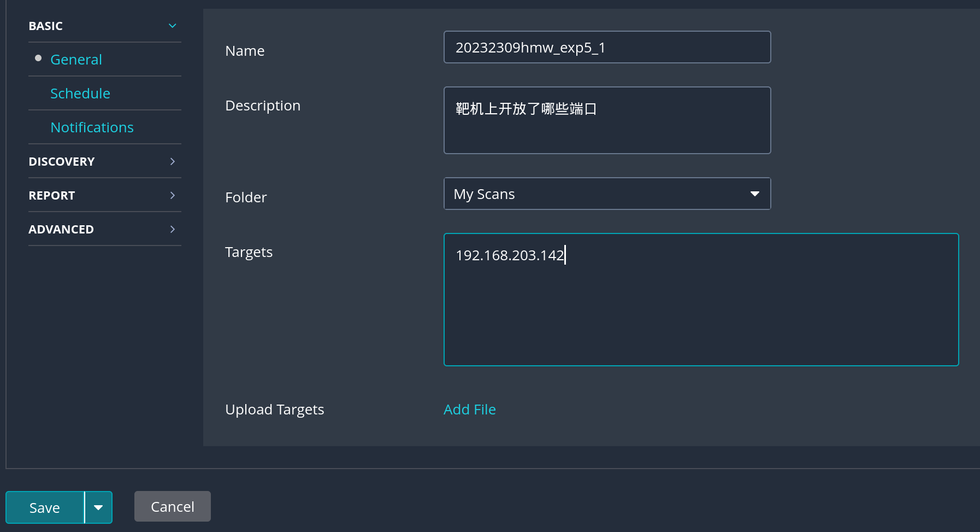Click the ADVANCED section heading
Screen dimensions: 980x532
(x=61, y=229)
